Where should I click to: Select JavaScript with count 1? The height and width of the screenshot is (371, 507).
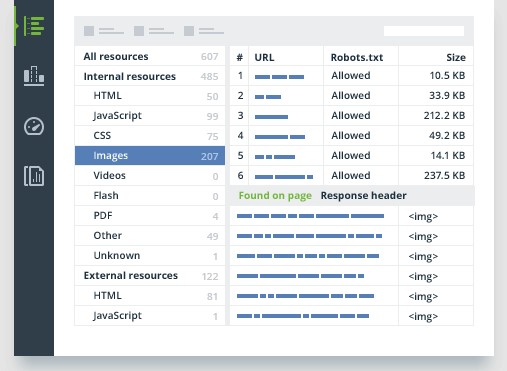click(x=150, y=316)
